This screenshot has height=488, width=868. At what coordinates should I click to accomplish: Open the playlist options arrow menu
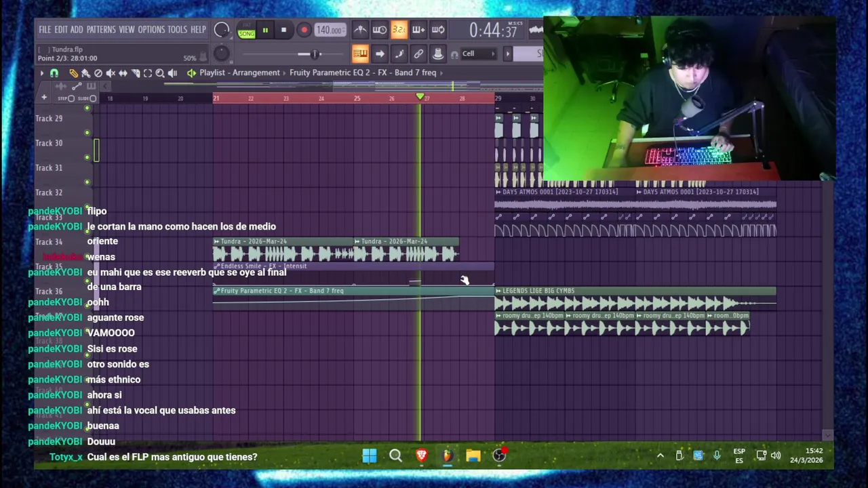point(42,73)
